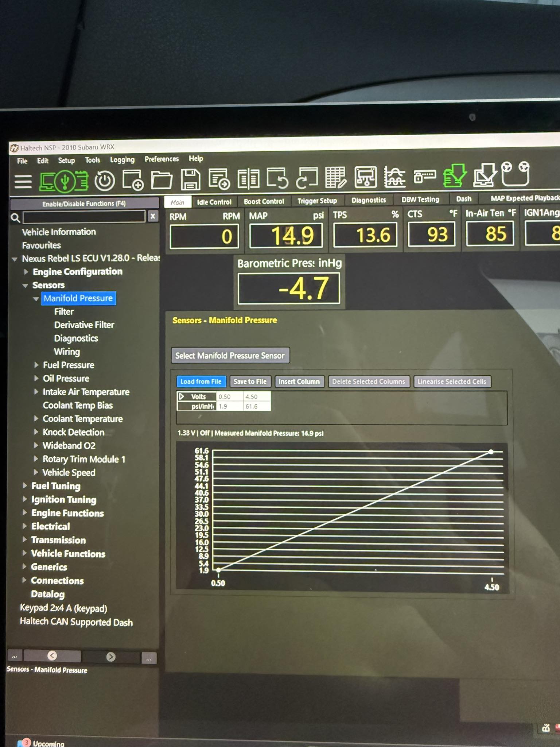Open the table edit pencil icon
This screenshot has width=560, height=747.
[336, 177]
